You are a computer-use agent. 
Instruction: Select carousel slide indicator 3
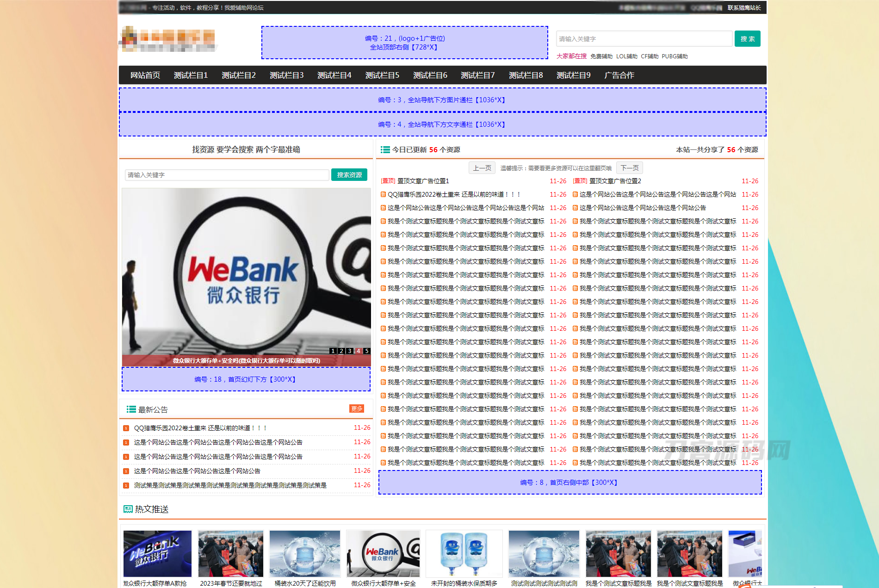point(350,351)
